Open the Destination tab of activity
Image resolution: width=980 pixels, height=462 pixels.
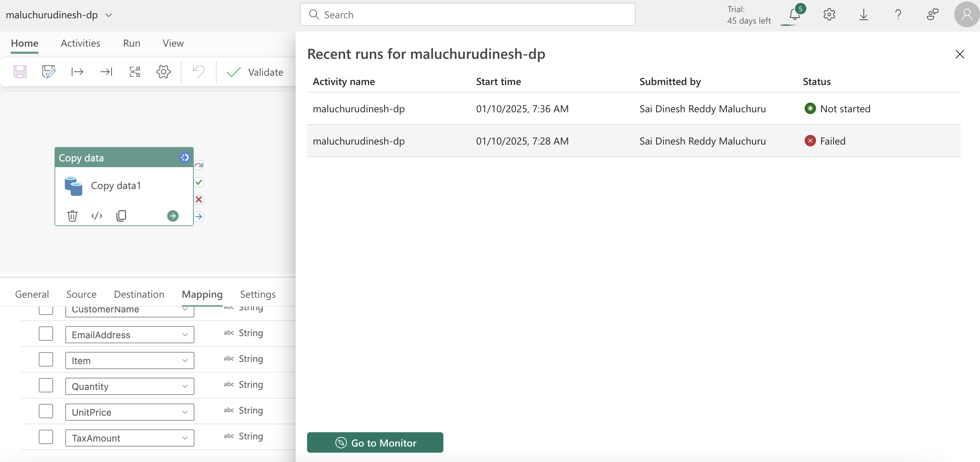click(139, 294)
